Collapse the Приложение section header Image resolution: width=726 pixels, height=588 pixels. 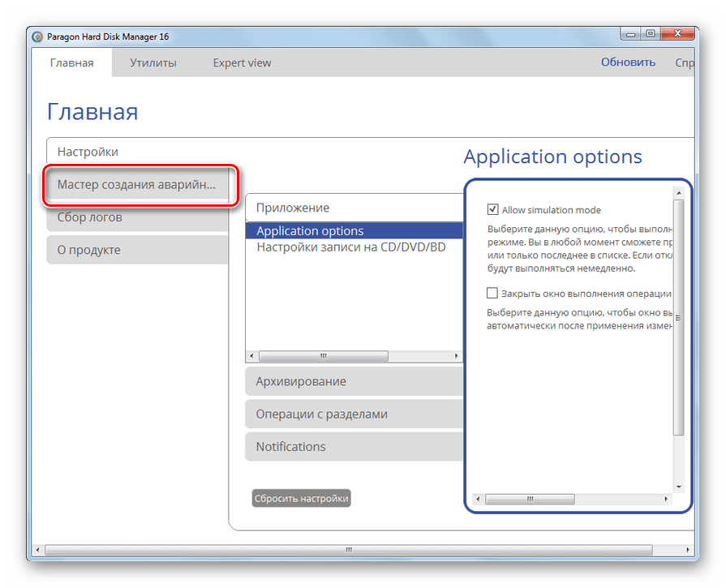[x=354, y=208]
